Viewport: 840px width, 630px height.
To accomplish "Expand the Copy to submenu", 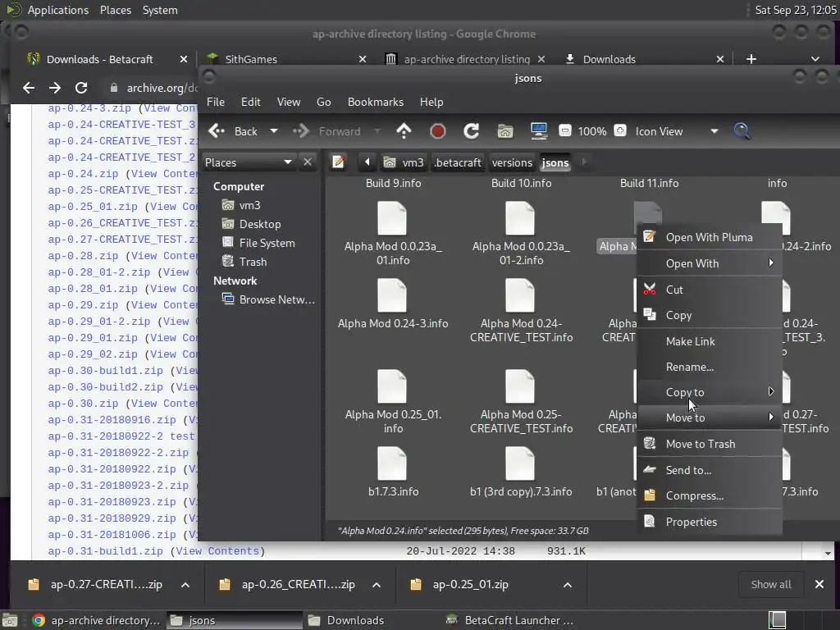I will [710, 392].
